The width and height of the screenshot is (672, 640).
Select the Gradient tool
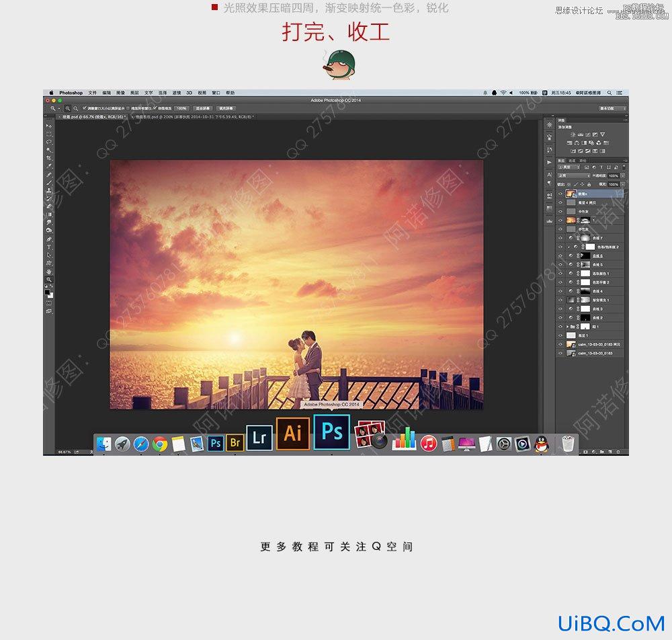(49, 214)
